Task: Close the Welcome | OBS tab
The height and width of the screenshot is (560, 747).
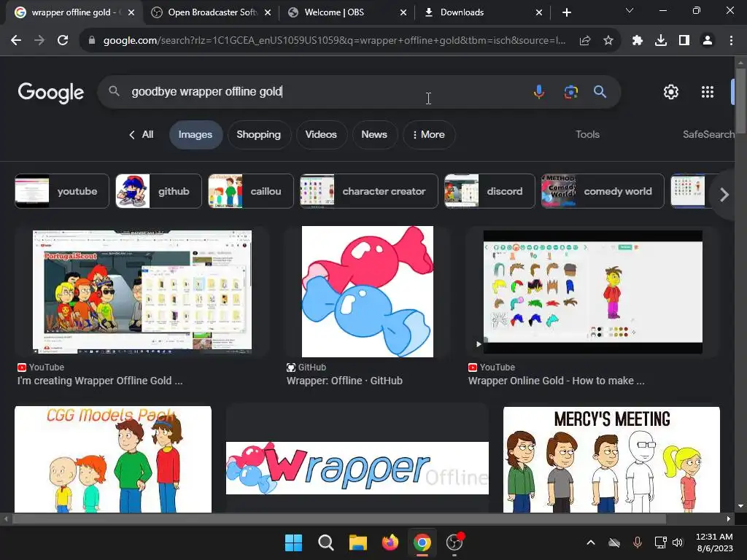Action: click(x=403, y=12)
